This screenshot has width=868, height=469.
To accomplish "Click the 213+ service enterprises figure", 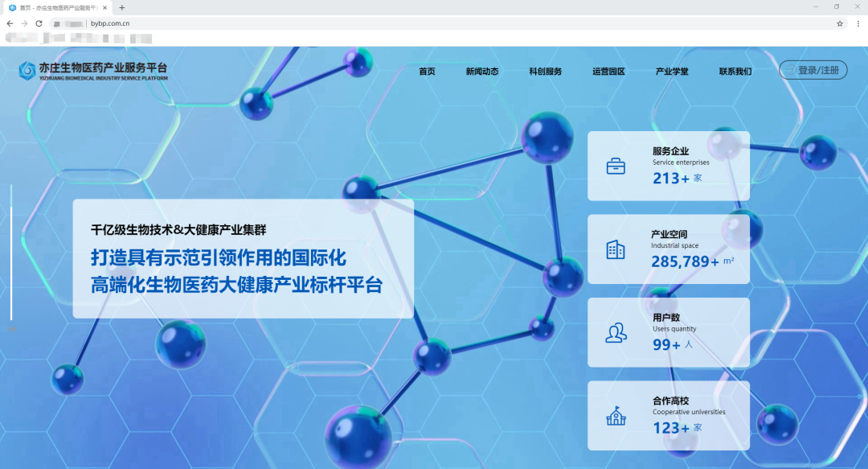I will 671,179.
